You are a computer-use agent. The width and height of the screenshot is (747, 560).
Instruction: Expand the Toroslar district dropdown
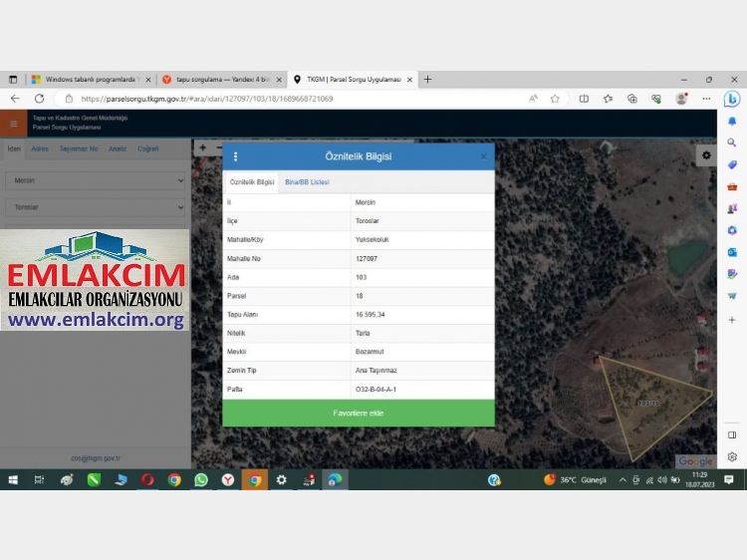click(96, 207)
